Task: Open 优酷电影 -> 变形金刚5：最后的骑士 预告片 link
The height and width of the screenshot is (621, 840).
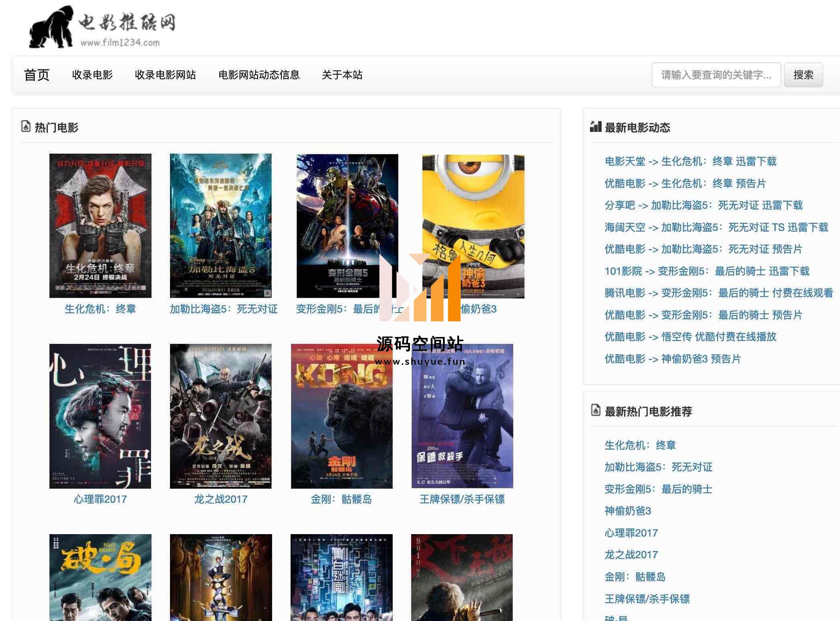Action: click(x=703, y=315)
